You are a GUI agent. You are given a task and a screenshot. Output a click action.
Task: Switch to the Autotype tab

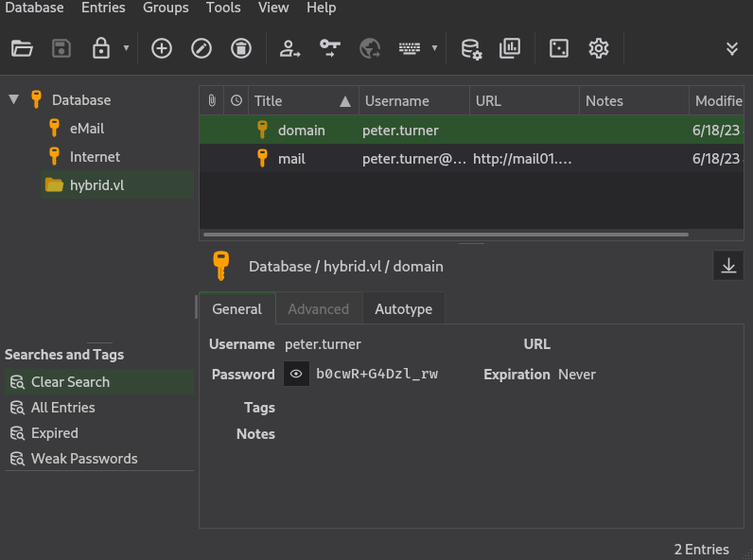403,309
